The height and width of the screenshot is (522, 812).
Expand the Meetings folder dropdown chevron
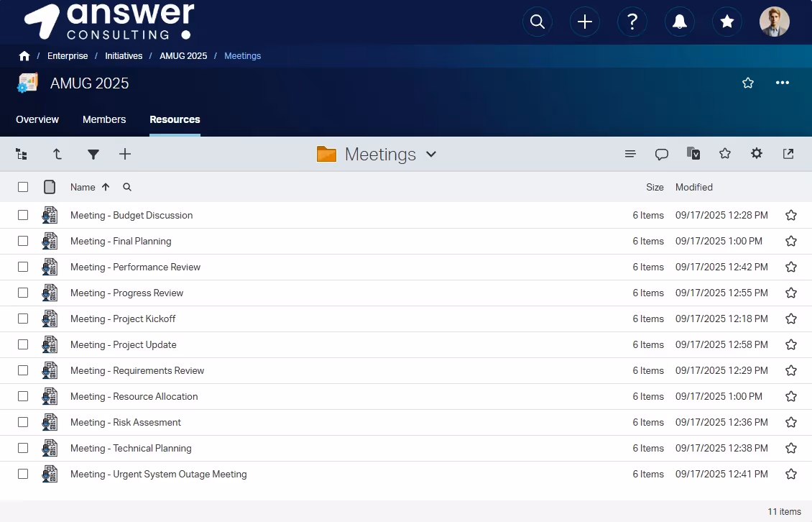tap(431, 154)
